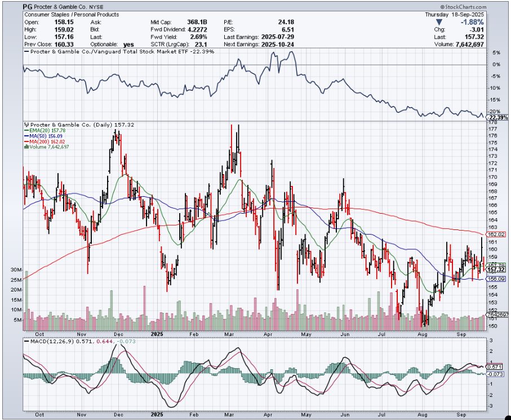Click the 7642697 volume axis label
This screenshot has width=511, height=420.
pyautogui.click(x=497, y=315)
